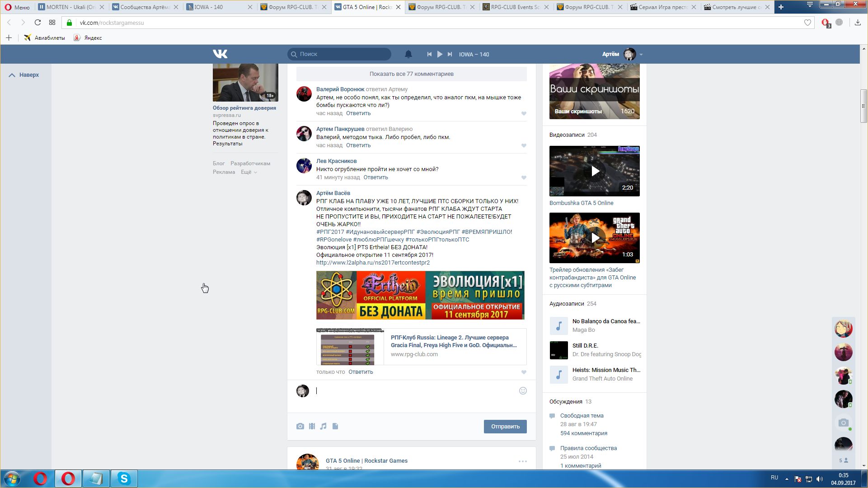This screenshot has width=868, height=488.
Task: Switch to RPG-CLUB Events browser tab
Action: click(516, 7)
